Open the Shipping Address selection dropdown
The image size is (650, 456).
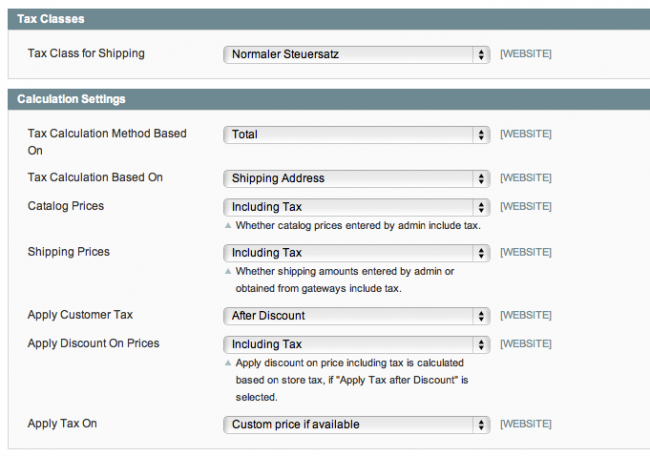[356, 178]
